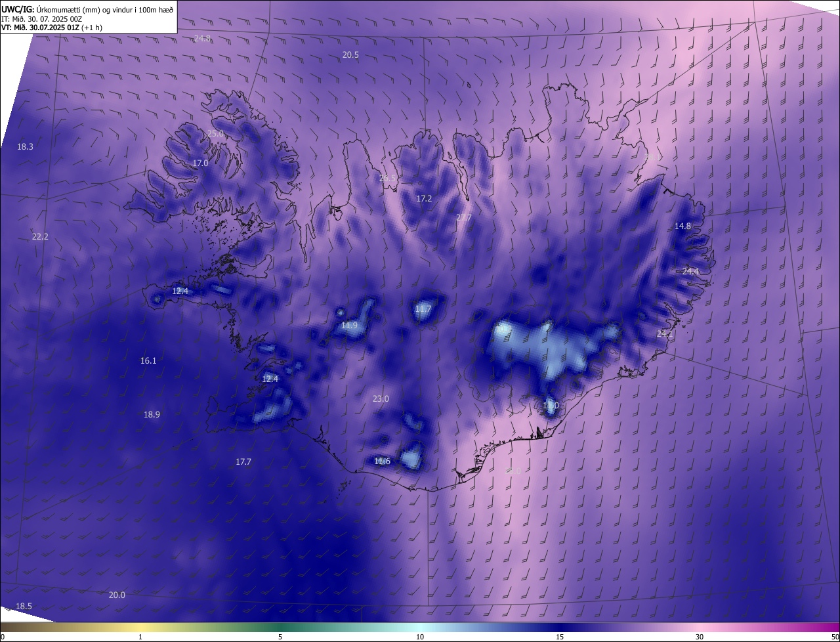Click the 11.7 value over the glacier

[x=423, y=309]
